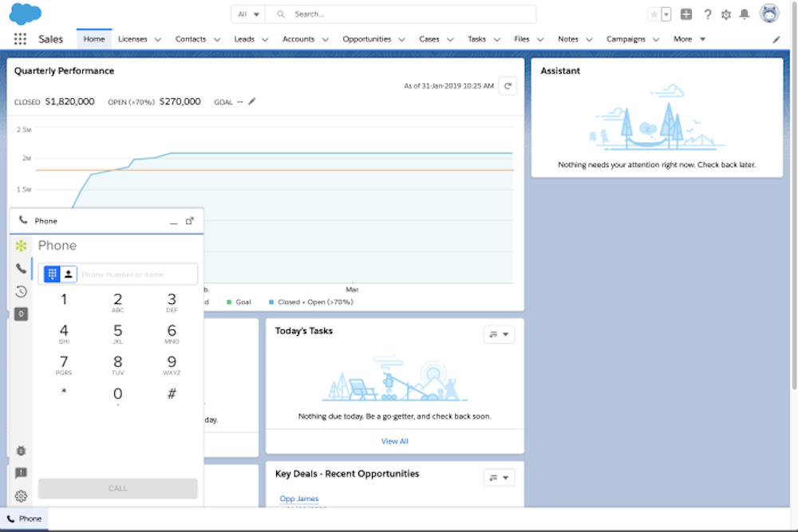Click the blue Closed + Open legend swatch

coord(271,302)
